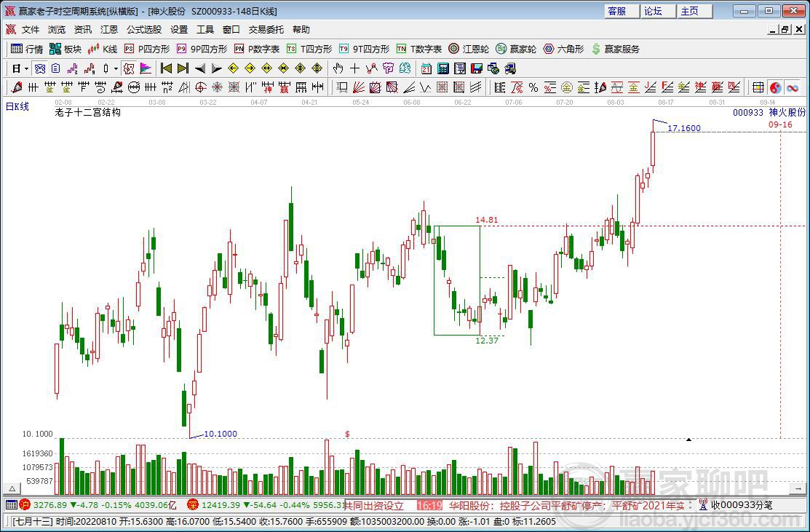Click the calendar icon in toolbar
The image size is (810, 532).
[x=426, y=68]
